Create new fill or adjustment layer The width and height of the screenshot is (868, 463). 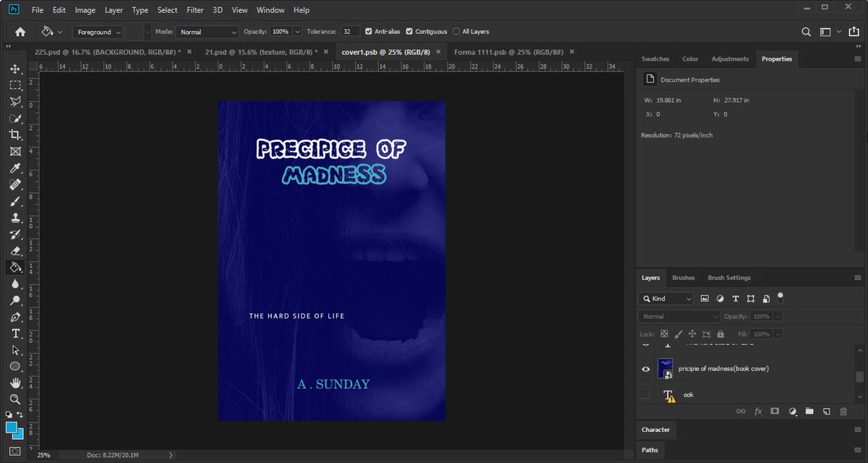pyautogui.click(x=792, y=411)
